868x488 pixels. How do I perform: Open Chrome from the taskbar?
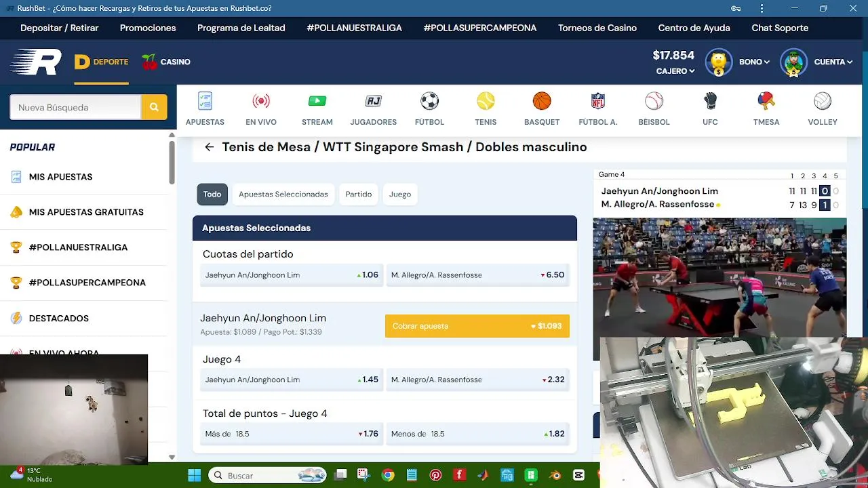(x=388, y=475)
